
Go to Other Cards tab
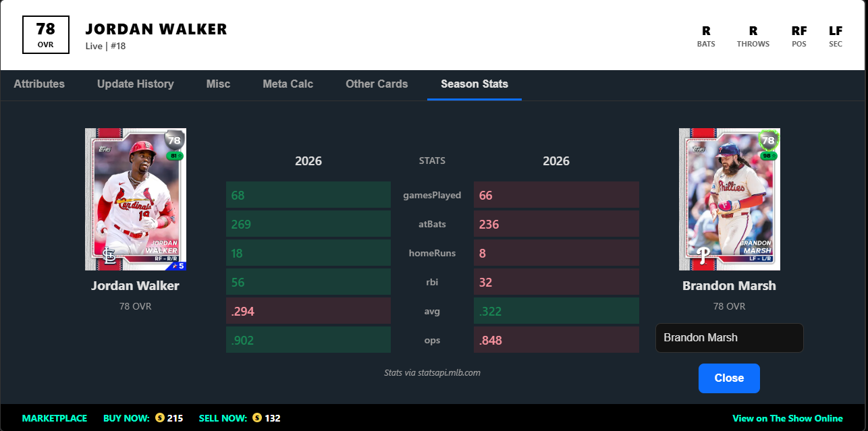pyautogui.click(x=377, y=84)
